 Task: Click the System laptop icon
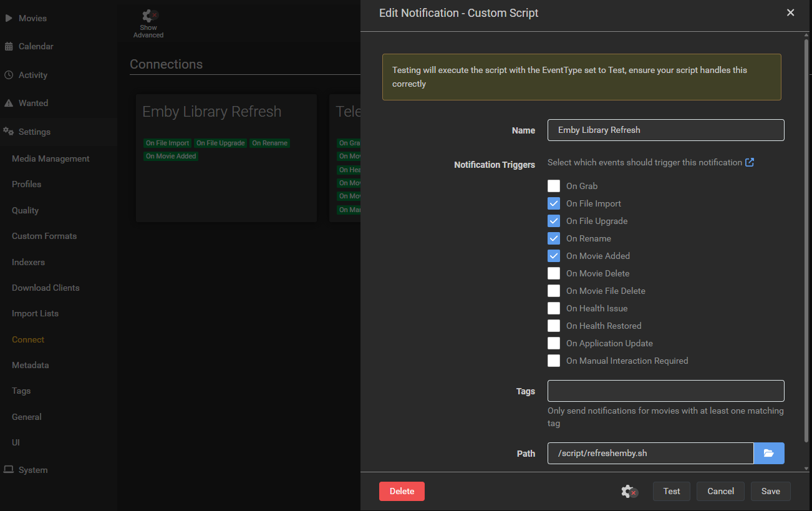point(9,470)
